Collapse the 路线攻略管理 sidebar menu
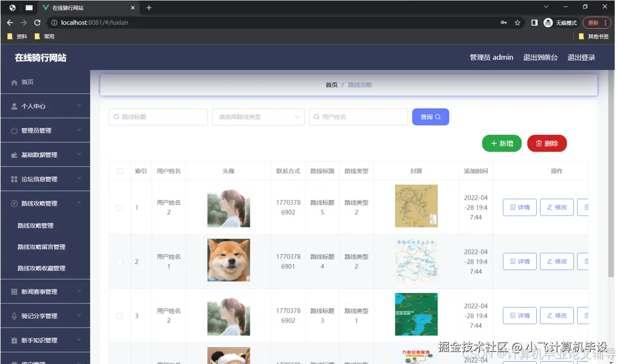The image size is (618, 364). coord(79,203)
